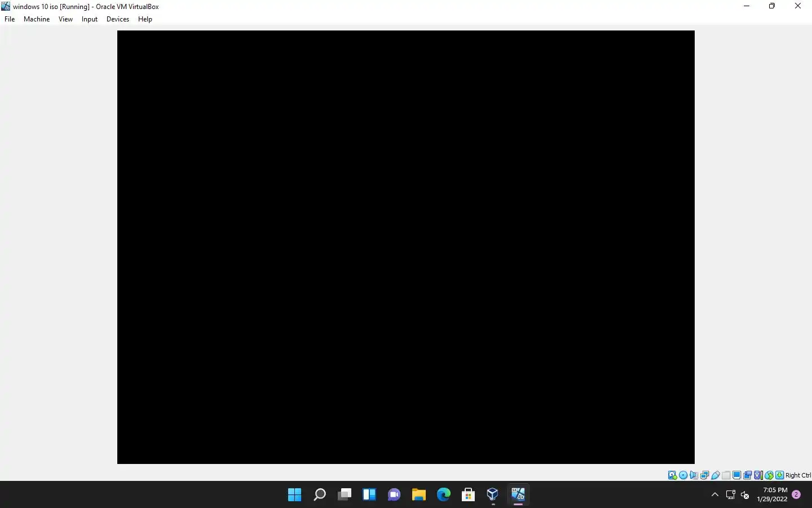The width and height of the screenshot is (812, 508).
Task: Open the clock showing 7:05 PM
Action: (772, 494)
